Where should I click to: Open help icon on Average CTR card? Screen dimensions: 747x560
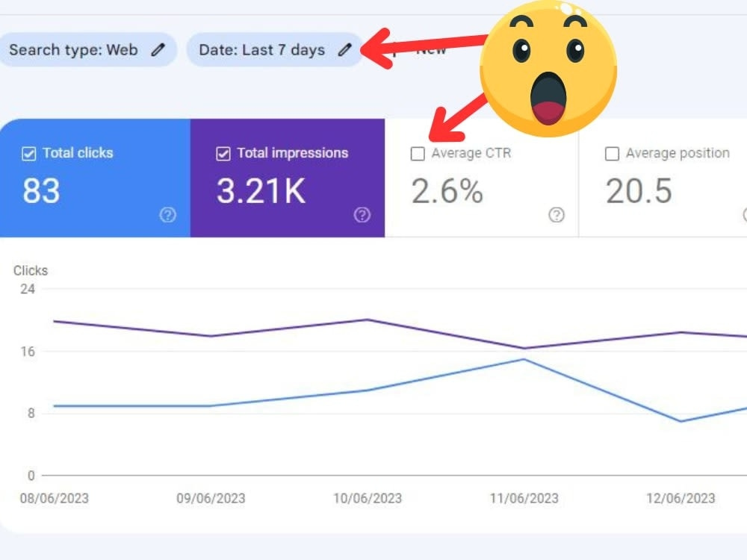click(x=557, y=215)
